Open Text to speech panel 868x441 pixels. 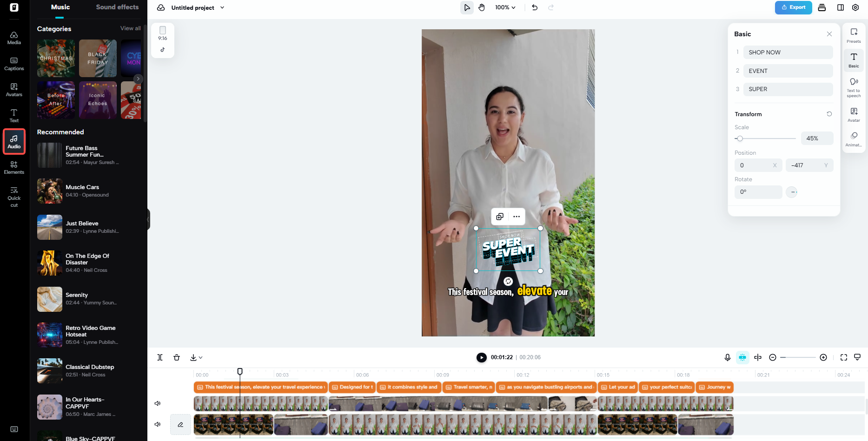[854, 87]
